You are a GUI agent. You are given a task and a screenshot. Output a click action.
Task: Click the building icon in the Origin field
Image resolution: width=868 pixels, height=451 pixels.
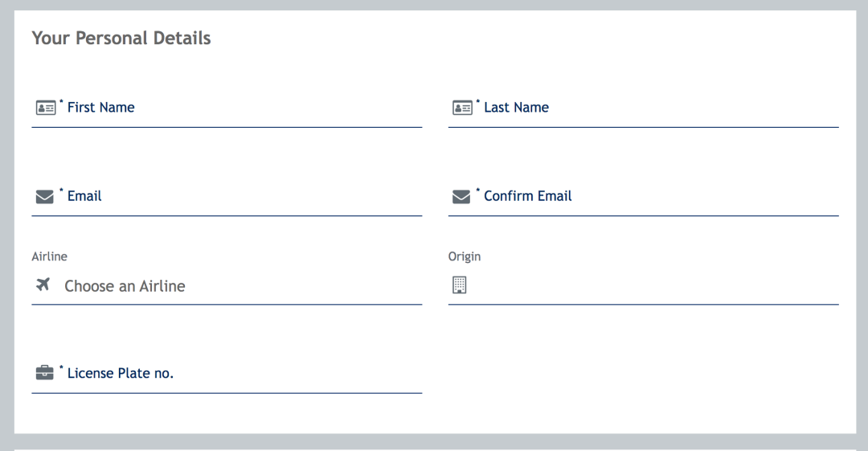(459, 285)
